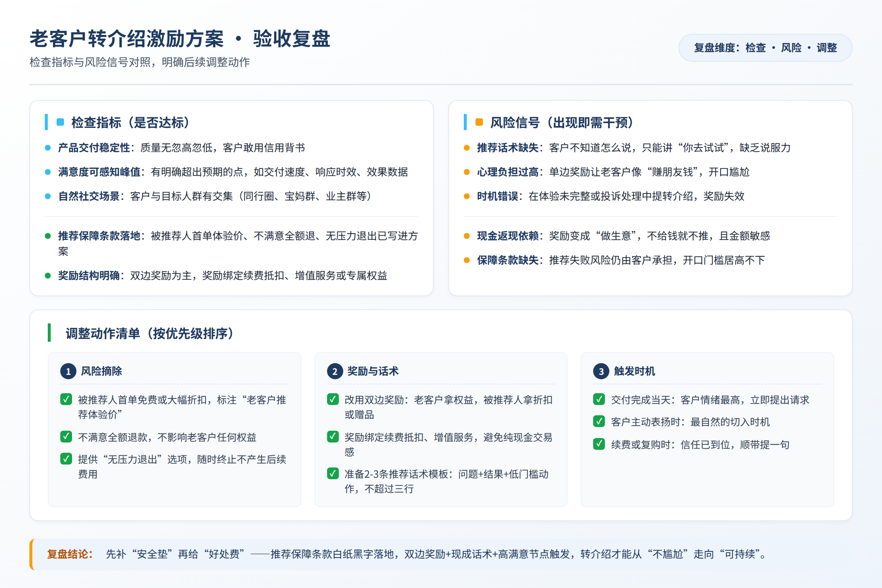Click the 复盘维度 badge at top right
The width and height of the screenshot is (882, 588).
[x=765, y=48]
